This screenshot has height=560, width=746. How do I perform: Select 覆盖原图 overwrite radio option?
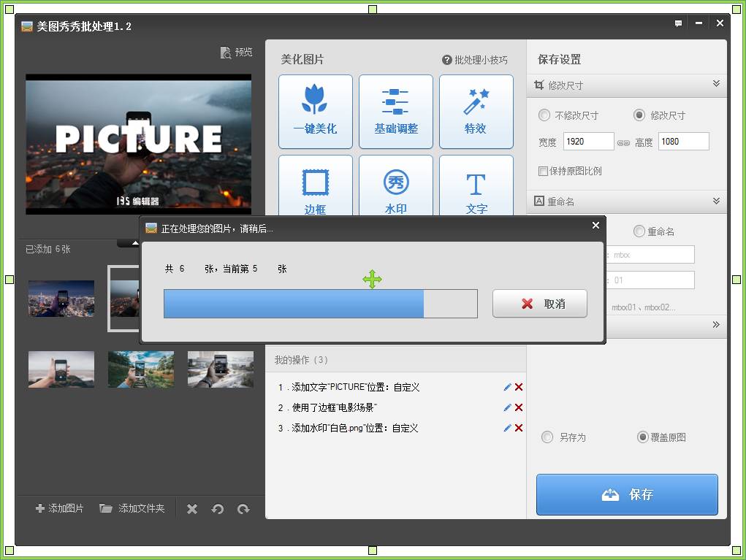click(x=643, y=437)
